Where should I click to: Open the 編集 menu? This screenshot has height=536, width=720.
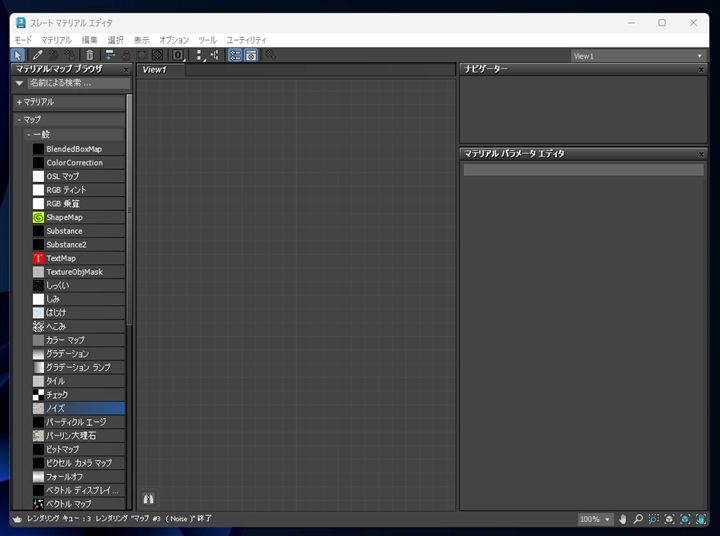coord(90,40)
